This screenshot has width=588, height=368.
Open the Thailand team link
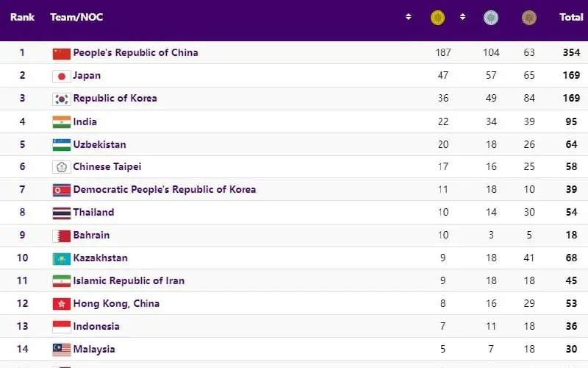click(x=93, y=212)
